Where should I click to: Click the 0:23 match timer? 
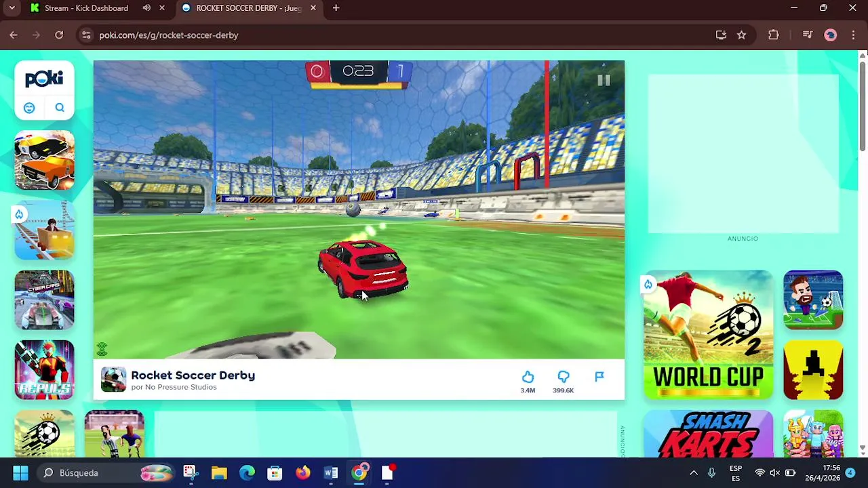[x=358, y=71]
